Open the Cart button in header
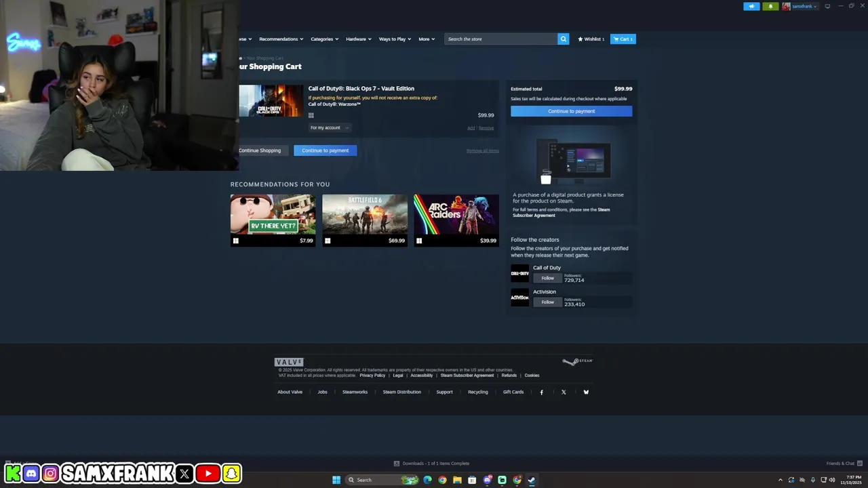 tap(623, 39)
